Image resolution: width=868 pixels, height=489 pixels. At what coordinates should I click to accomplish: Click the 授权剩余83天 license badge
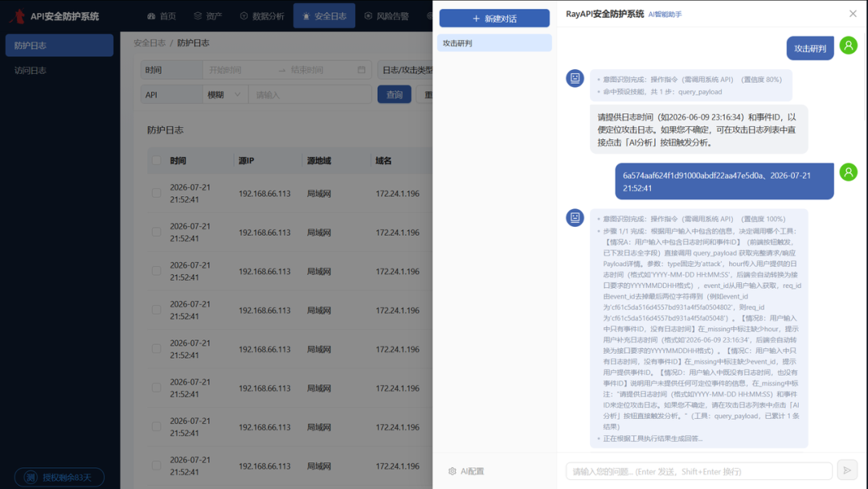(x=59, y=477)
